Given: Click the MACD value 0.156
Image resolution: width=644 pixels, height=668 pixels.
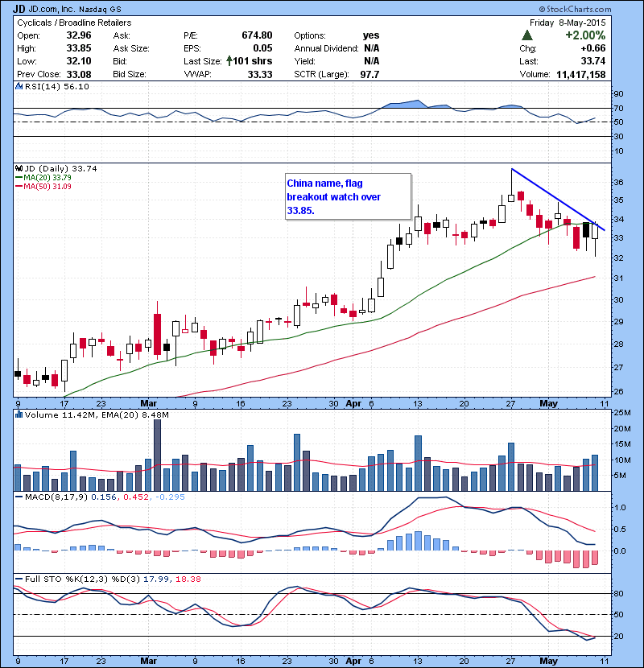Looking at the screenshot, I should pos(104,497).
